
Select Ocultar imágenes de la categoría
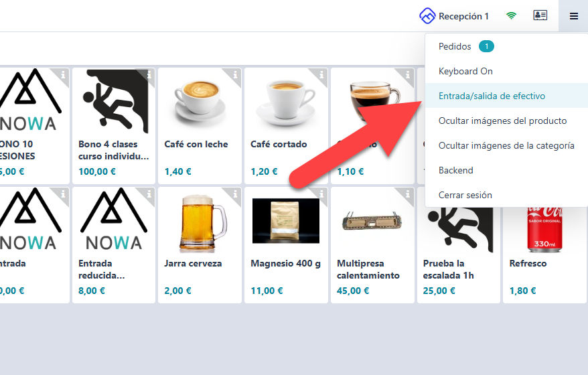click(x=506, y=145)
